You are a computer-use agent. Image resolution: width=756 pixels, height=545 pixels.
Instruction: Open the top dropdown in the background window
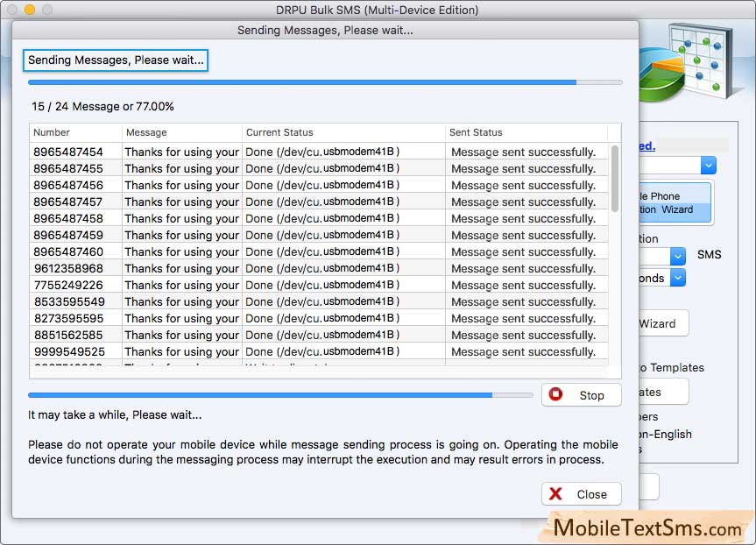(x=709, y=166)
